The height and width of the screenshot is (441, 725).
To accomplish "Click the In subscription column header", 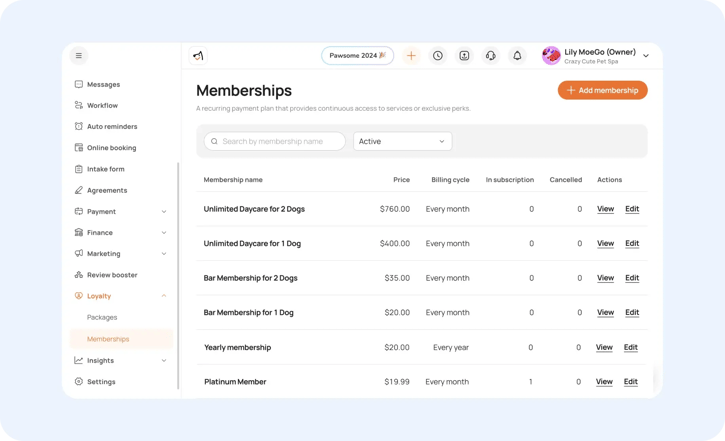I will click(510, 180).
